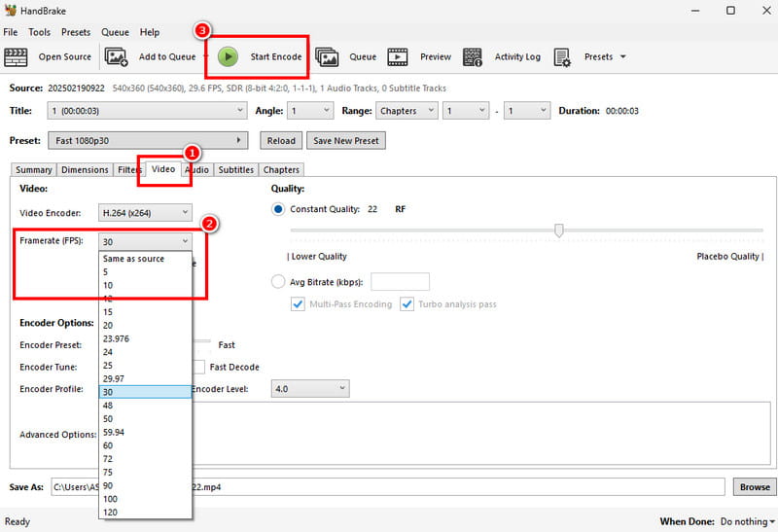
Task: Switch to the Summary tab
Action: tap(34, 170)
